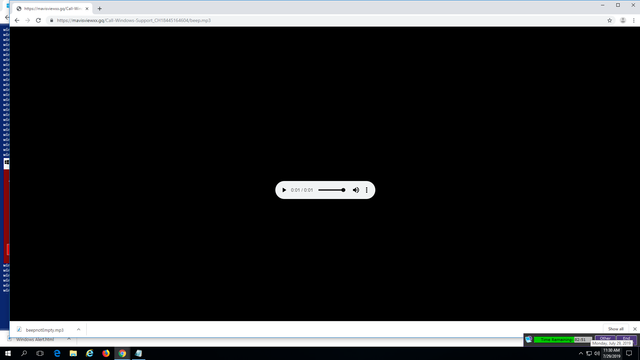
Task: Play the beep.mp3 audio
Action: (284, 190)
